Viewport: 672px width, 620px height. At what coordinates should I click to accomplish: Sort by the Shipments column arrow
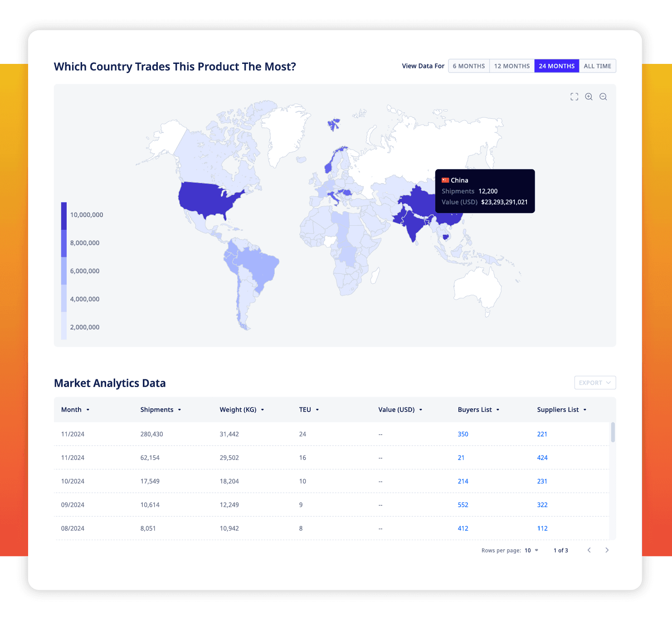click(x=180, y=410)
